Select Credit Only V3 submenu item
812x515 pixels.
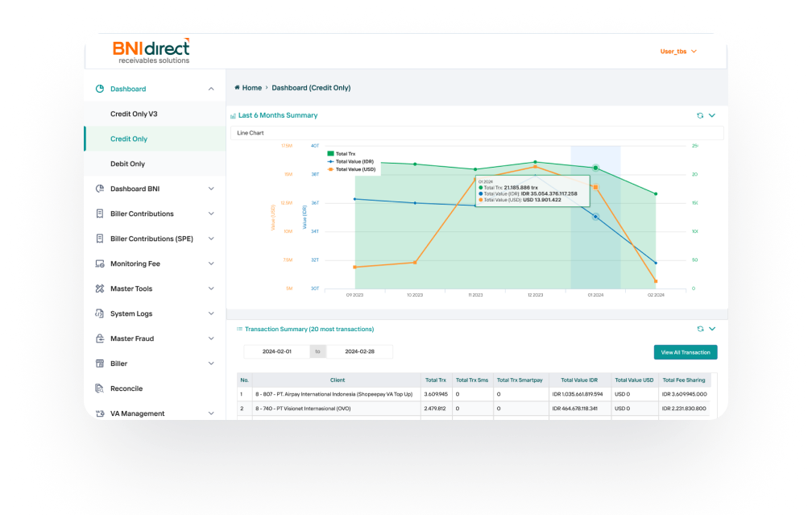click(x=134, y=114)
